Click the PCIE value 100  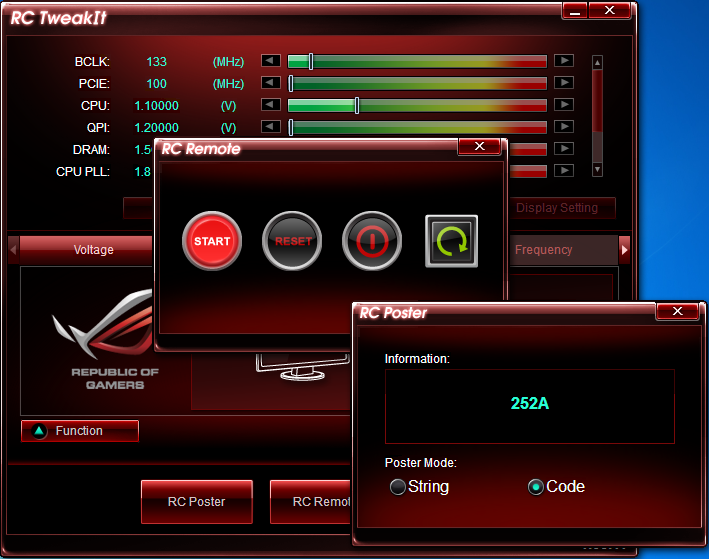pos(156,84)
